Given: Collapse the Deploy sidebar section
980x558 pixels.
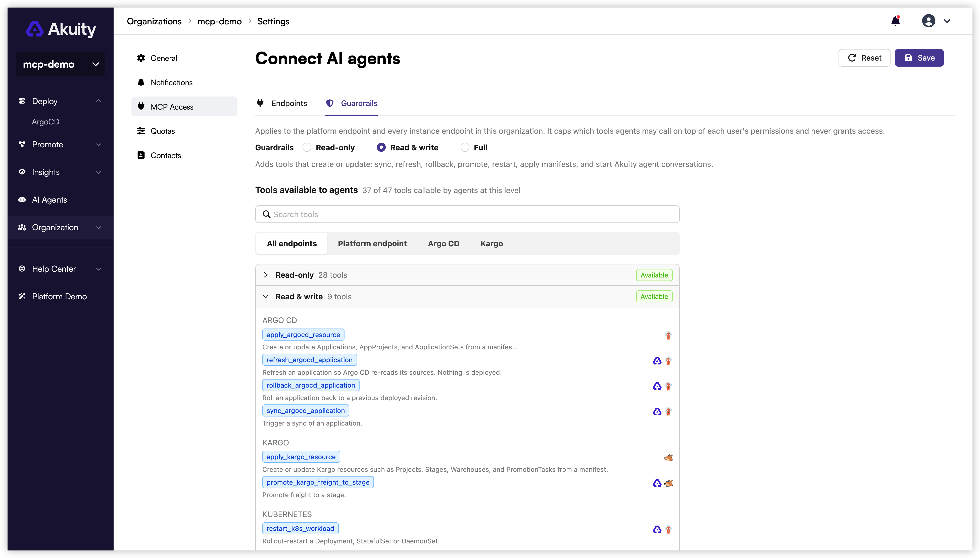Looking at the screenshot, I should point(61,101).
